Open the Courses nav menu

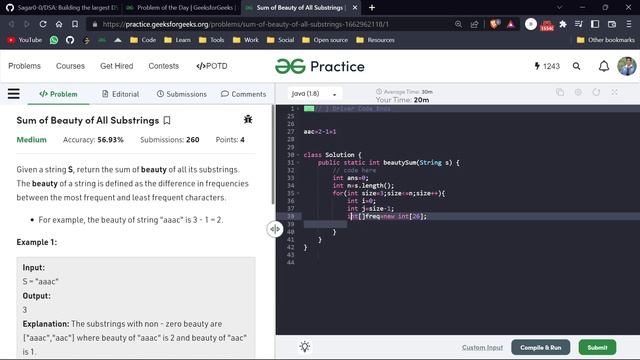[70, 66]
